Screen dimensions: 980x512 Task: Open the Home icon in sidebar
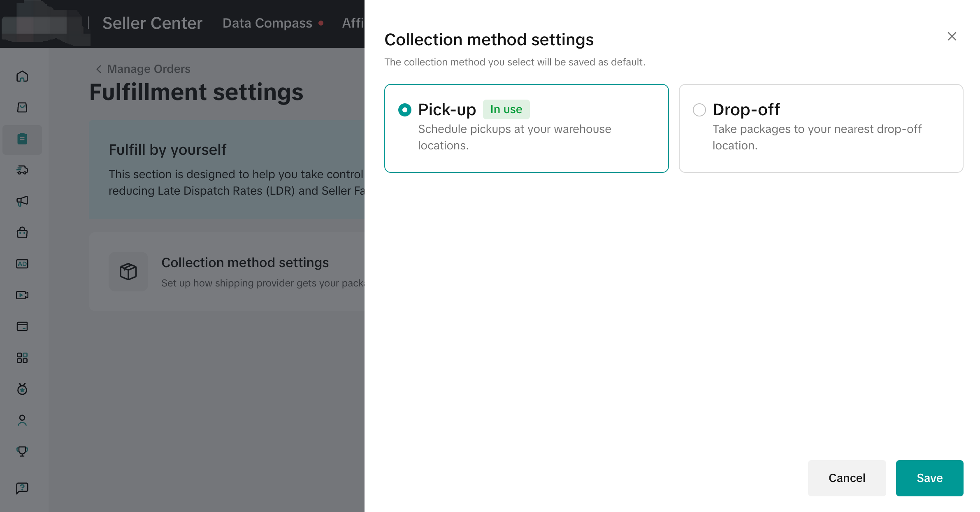point(22,77)
